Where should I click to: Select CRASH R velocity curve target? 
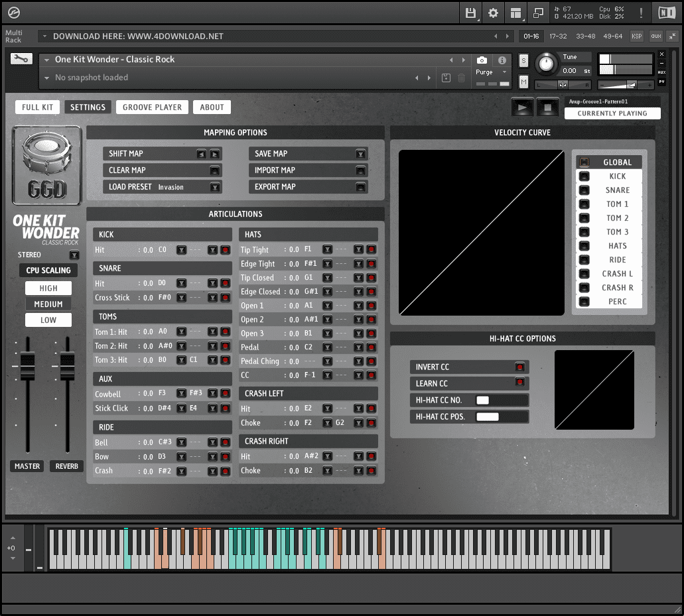[609, 288]
